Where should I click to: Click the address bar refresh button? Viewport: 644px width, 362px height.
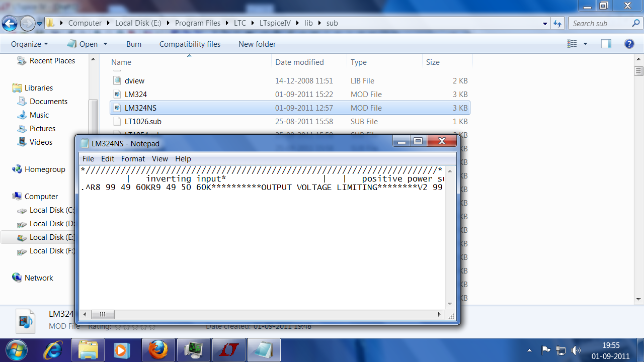tap(557, 23)
